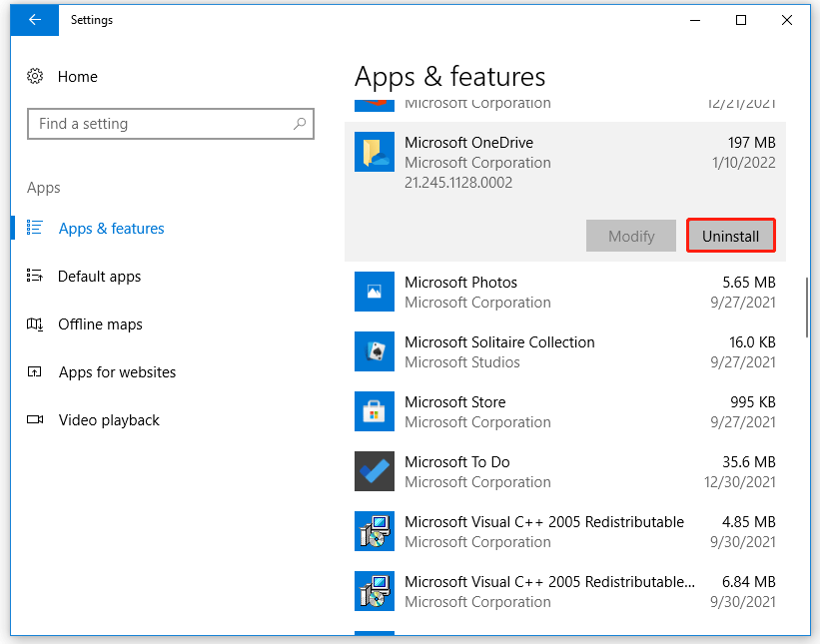Click the back arrow in Settings title bar
The height and width of the screenshot is (644, 820).
click(x=35, y=20)
